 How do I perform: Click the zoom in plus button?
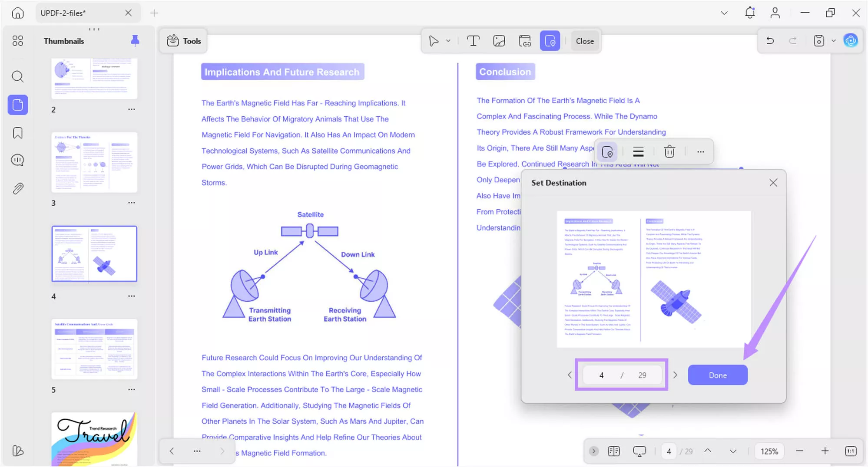tap(825, 451)
